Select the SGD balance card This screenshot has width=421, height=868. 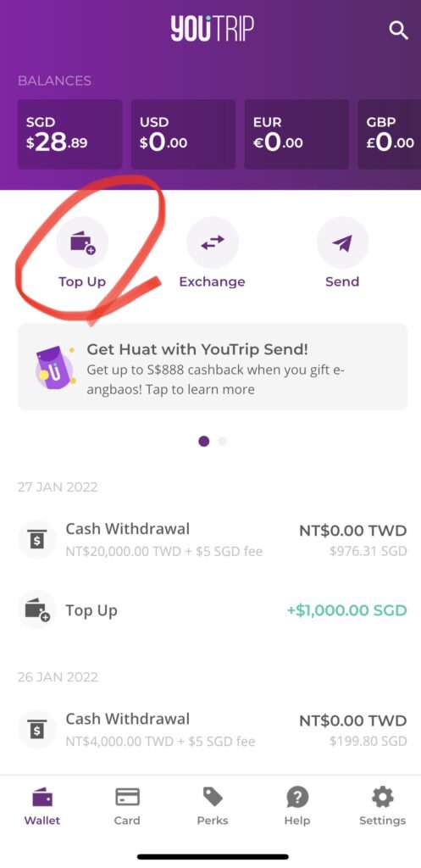click(69, 135)
